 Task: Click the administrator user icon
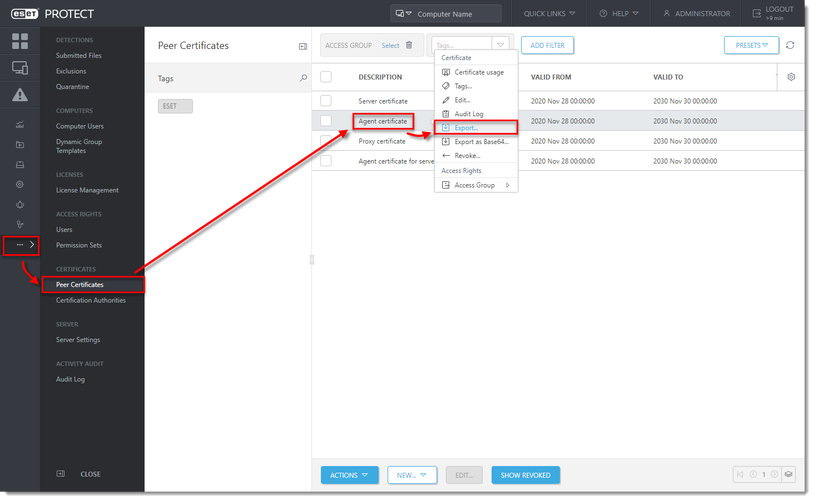(x=667, y=13)
